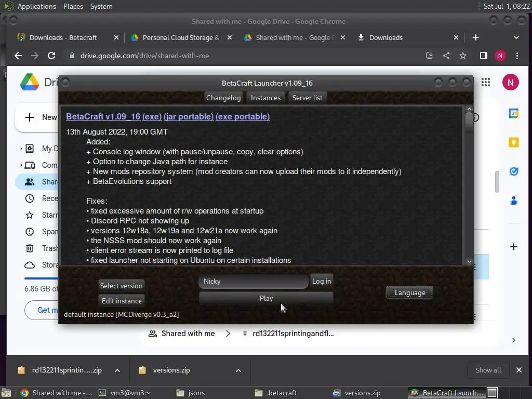Open Chrome tab search dropdown
The width and height of the screenshot is (532, 399).
tap(516, 37)
